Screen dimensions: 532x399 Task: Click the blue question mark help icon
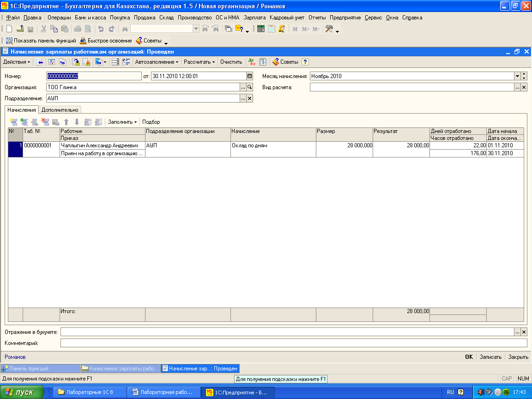pos(305,62)
